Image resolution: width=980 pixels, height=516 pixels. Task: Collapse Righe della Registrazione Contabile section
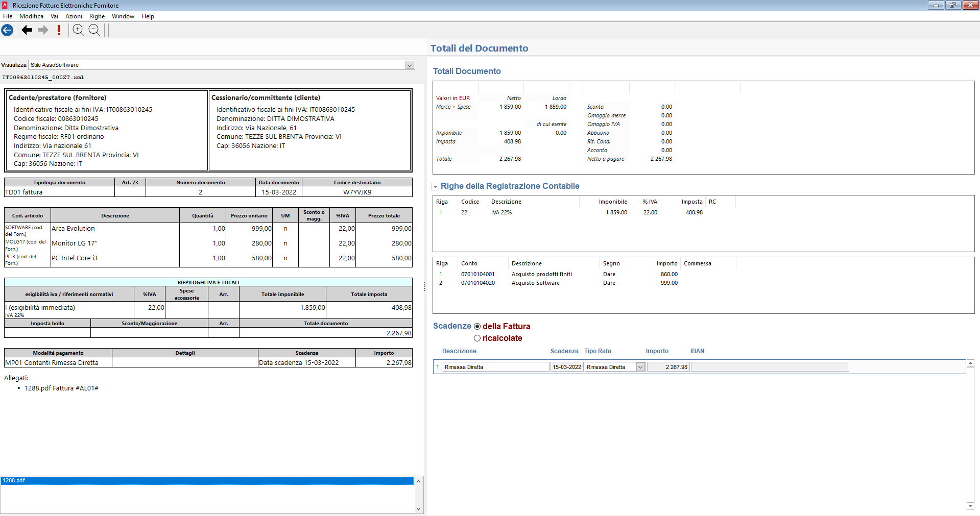pyautogui.click(x=436, y=187)
